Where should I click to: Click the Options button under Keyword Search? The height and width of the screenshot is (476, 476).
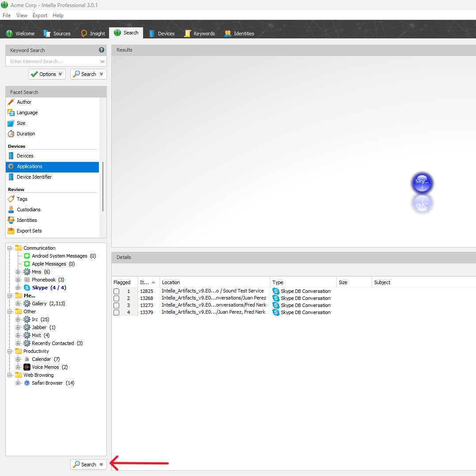pos(47,74)
